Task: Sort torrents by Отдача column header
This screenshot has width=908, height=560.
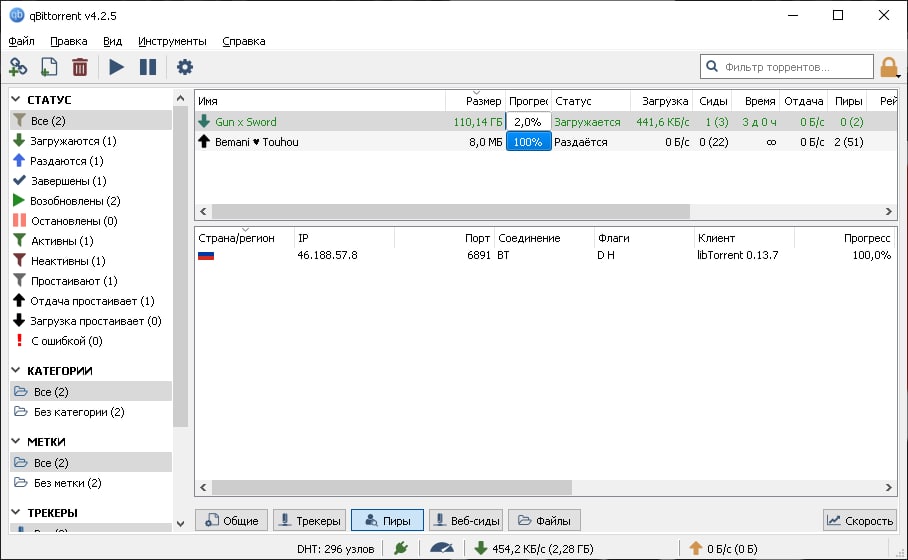Action: tap(804, 101)
